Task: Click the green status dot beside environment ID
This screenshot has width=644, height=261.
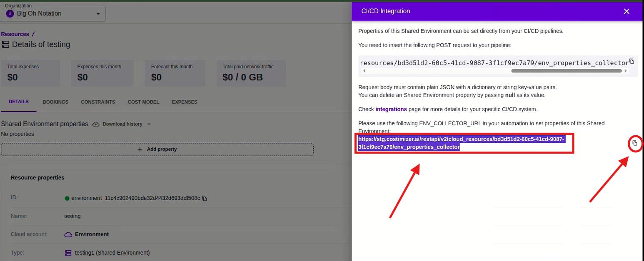Action: pos(67,199)
